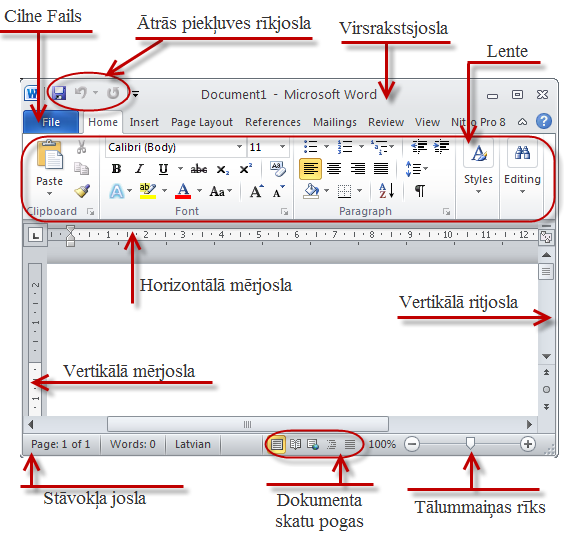Open the Borders dropdown arrow

click(x=360, y=190)
